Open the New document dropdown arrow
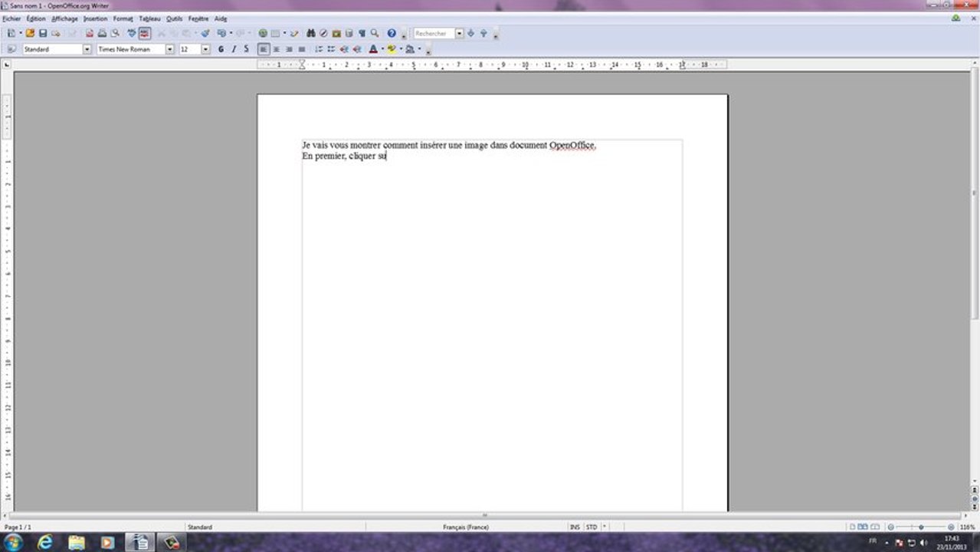Image resolution: width=980 pixels, height=552 pixels. pyautogui.click(x=21, y=34)
